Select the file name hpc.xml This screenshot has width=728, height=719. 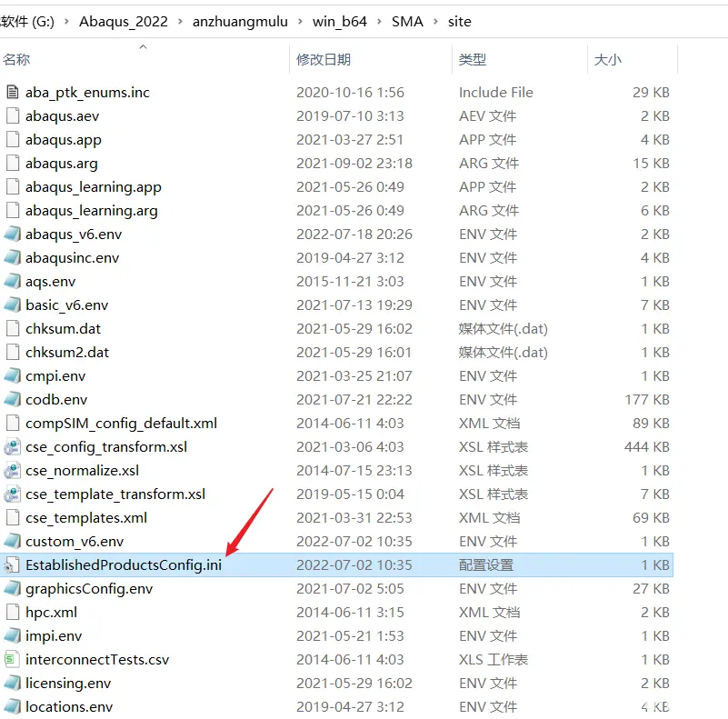coord(51,613)
